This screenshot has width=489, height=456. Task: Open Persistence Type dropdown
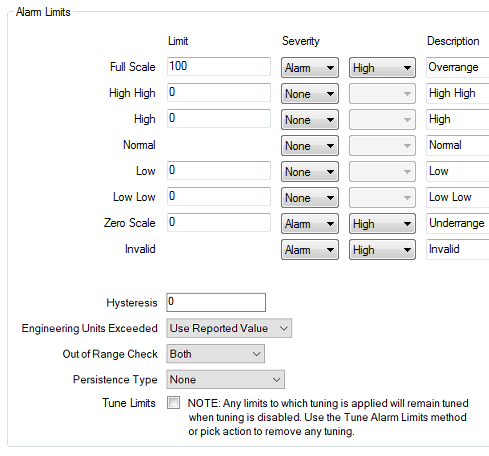click(x=225, y=379)
